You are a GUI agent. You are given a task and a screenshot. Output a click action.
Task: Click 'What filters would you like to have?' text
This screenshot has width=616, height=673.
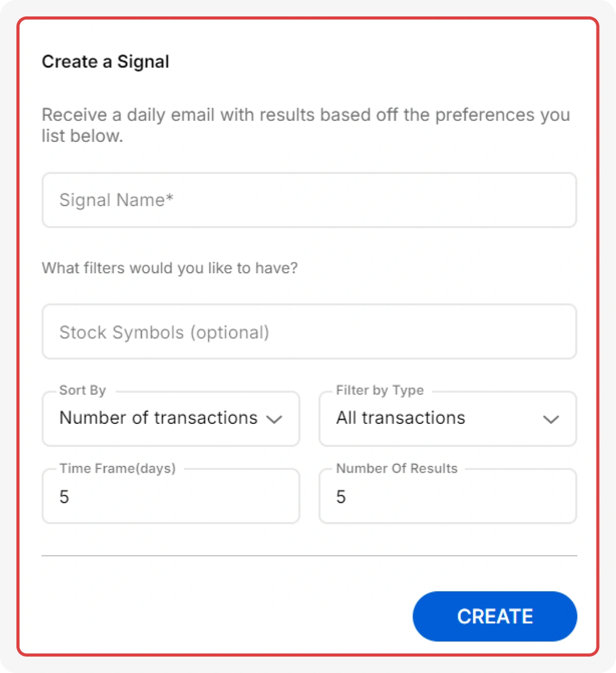click(x=170, y=268)
